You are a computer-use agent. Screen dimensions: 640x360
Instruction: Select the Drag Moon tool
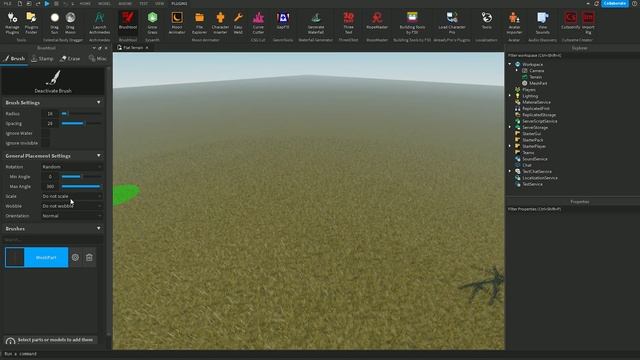[x=70, y=23]
